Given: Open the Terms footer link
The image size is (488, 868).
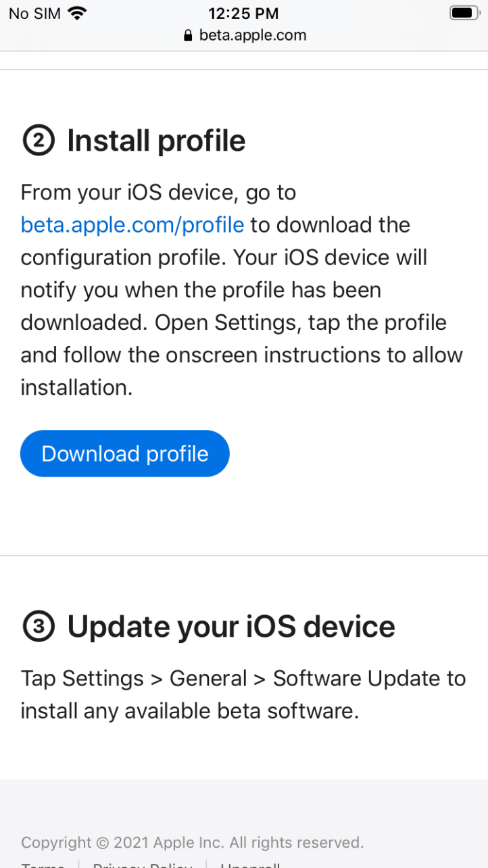Looking at the screenshot, I should [43, 864].
